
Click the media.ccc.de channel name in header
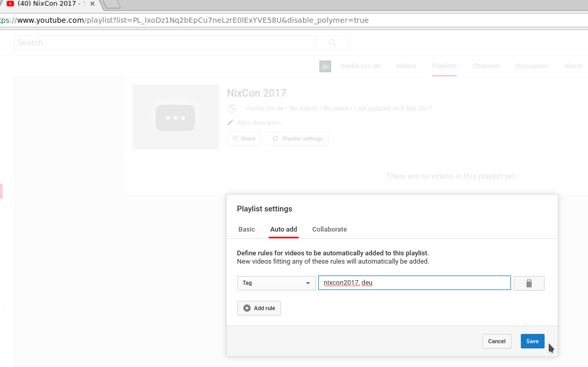(x=360, y=66)
